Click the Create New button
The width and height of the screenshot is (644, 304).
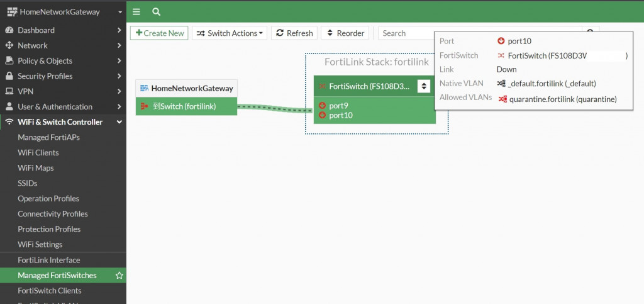click(159, 33)
